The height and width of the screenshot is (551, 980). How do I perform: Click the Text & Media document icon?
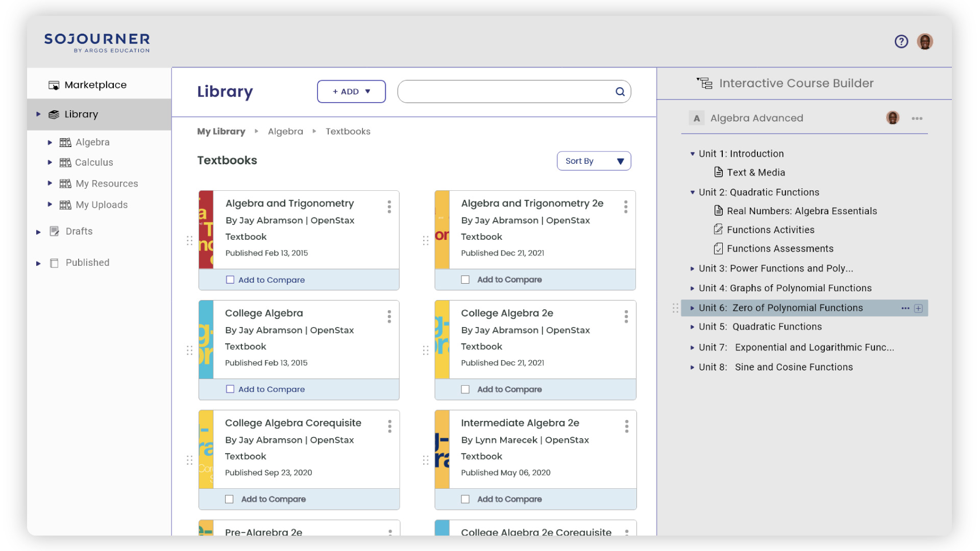point(718,172)
